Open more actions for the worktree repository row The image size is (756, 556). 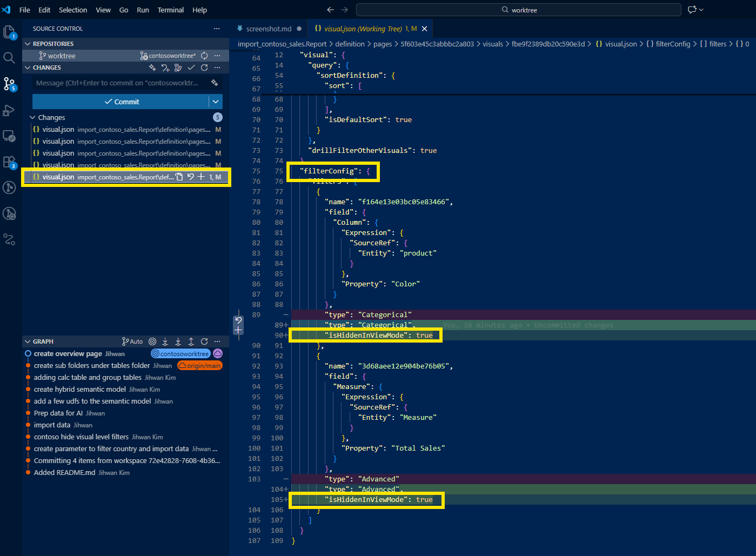point(217,56)
